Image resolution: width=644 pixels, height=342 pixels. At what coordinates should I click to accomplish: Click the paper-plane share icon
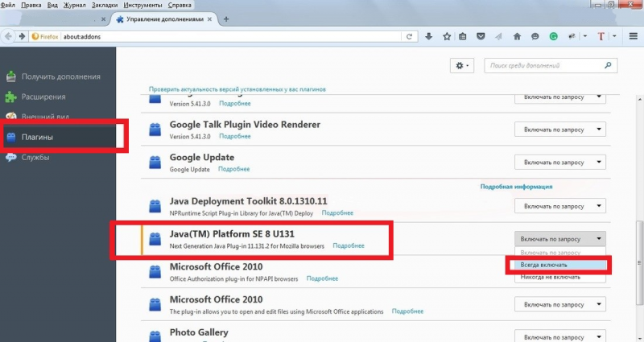click(x=498, y=36)
